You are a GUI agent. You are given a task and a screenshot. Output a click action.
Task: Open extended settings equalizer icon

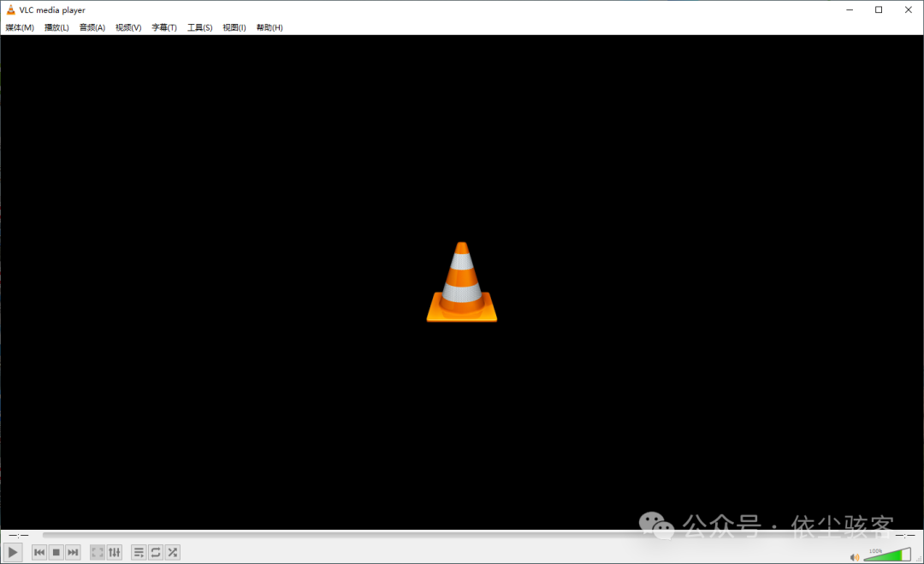pos(115,553)
